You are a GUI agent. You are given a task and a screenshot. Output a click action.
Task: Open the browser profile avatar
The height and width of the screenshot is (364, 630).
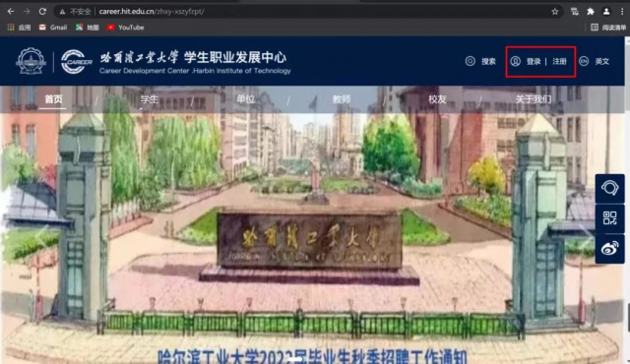(x=606, y=12)
